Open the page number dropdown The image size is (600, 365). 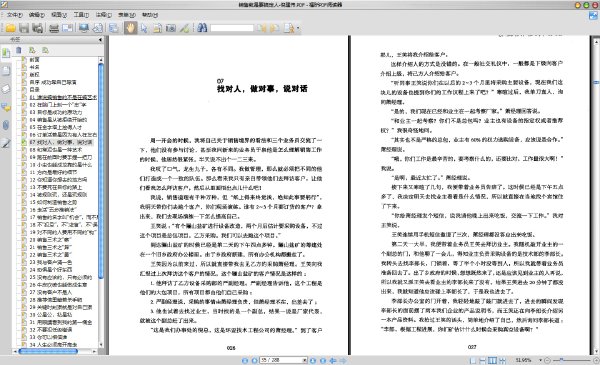coord(305,360)
